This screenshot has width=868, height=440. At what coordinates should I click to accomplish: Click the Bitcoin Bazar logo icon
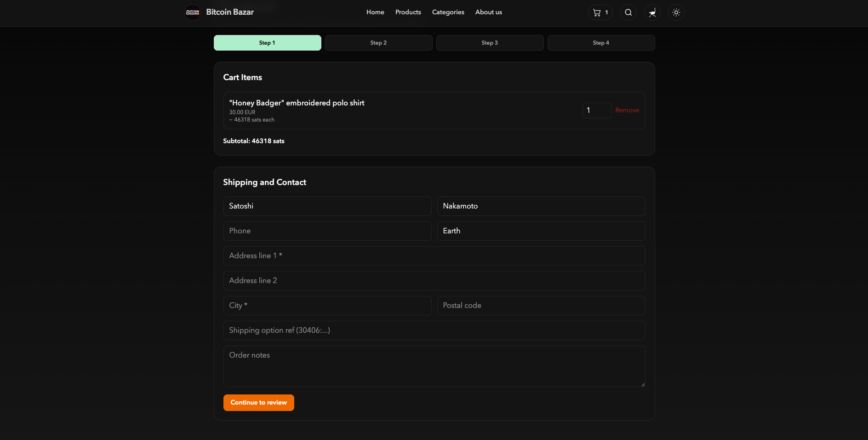(192, 12)
